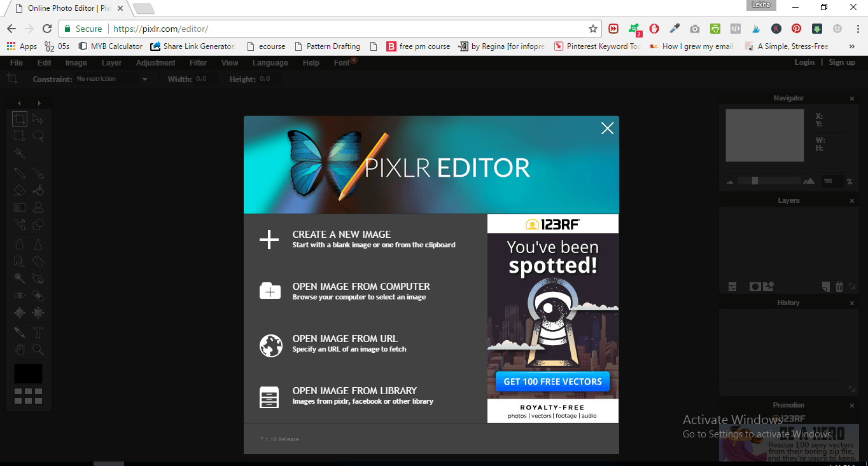Close the Pixlr Editor welcome dialog

tap(607, 128)
